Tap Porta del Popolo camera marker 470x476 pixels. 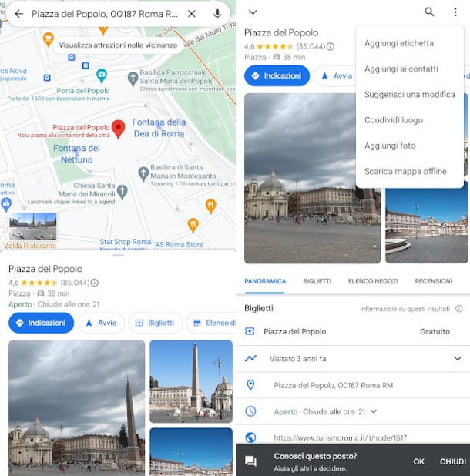coord(102,76)
